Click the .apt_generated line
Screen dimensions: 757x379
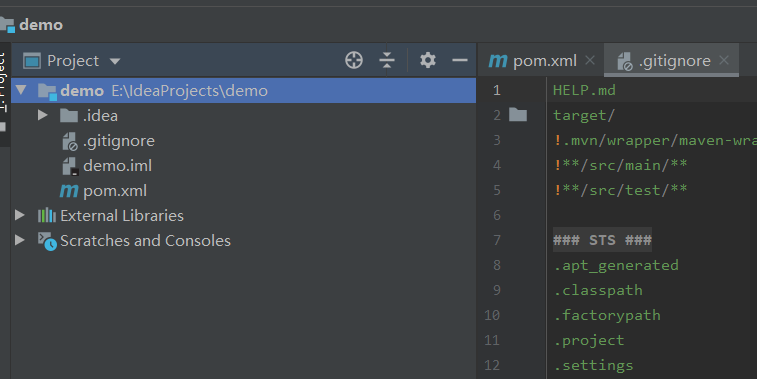[616, 266]
